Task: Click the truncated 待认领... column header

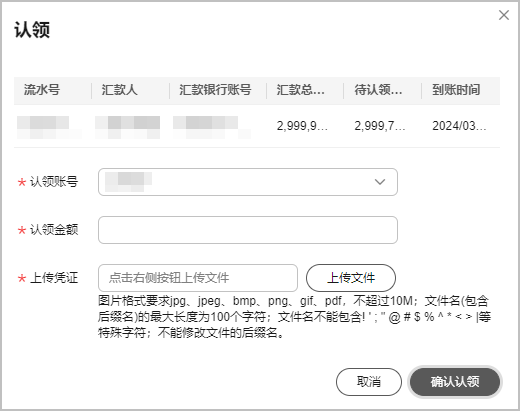Action: [378, 90]
